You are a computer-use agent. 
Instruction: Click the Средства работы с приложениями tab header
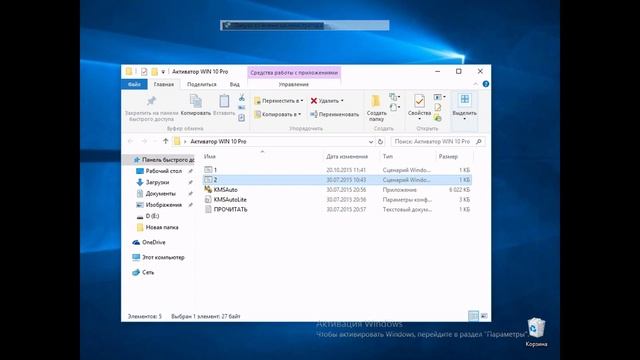point(294,73)
